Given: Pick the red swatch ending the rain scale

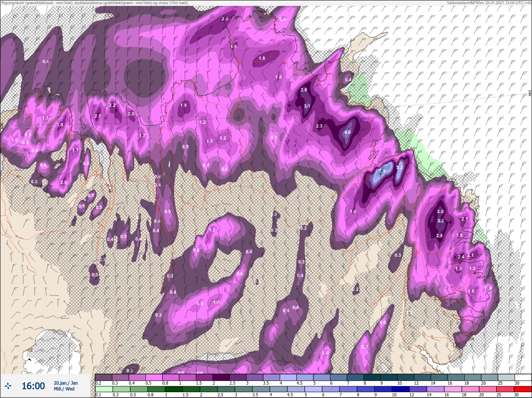Looking at the screenshot, I should [522, 389].
